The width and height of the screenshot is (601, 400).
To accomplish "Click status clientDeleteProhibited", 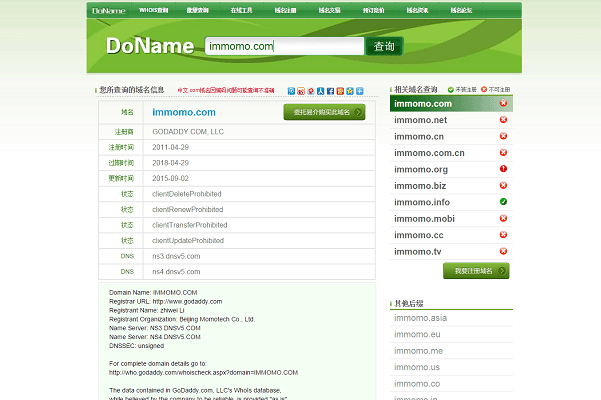I will (x=187, y=194).
